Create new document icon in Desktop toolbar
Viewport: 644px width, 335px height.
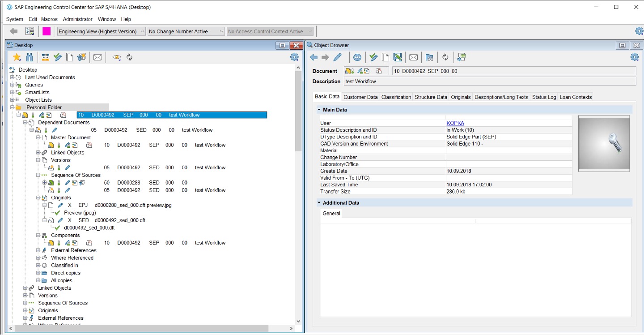point(70,57)
